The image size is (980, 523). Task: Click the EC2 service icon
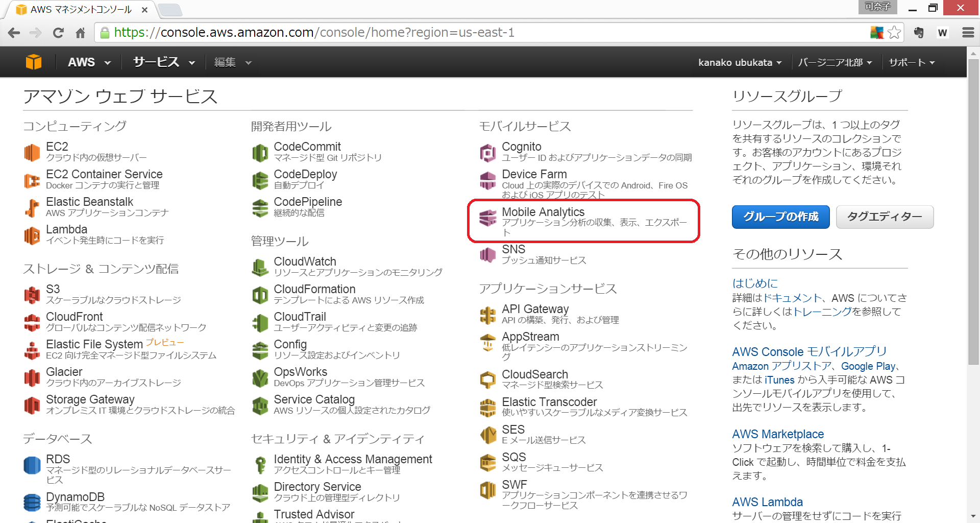coord(32,152)
